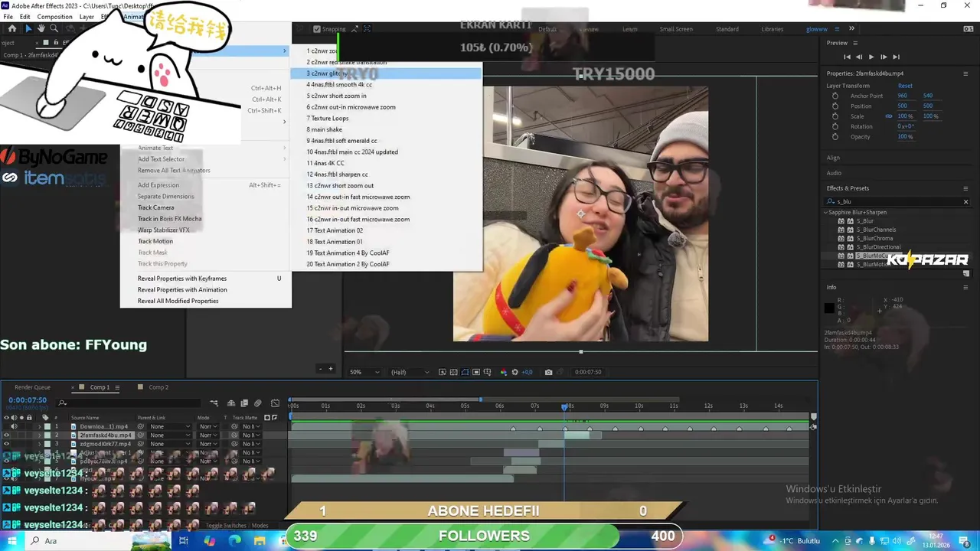Enable frame blending for timeline
Image resolution: width=980 pixels, height=551 pixels.
coord(244,403)
